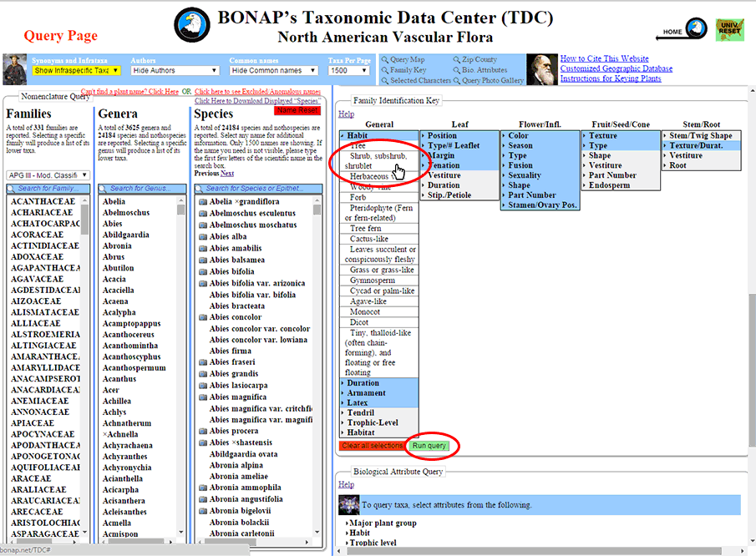Screen dimensions: 756x556
Task: Click Help link in Family Identification Key
Action: tap(346, 114)
